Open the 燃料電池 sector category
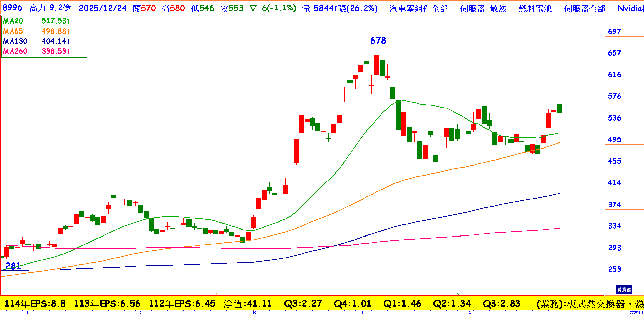 535,9
